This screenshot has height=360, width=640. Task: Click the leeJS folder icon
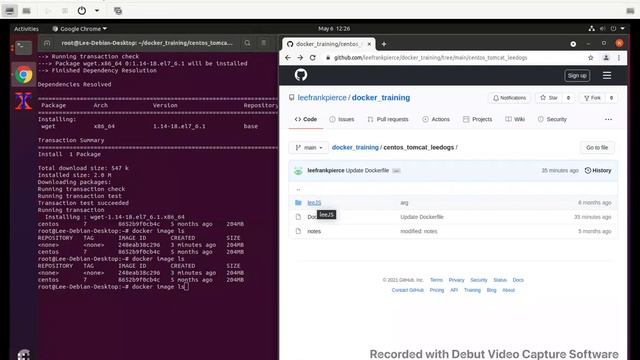[x=298, y=203]
